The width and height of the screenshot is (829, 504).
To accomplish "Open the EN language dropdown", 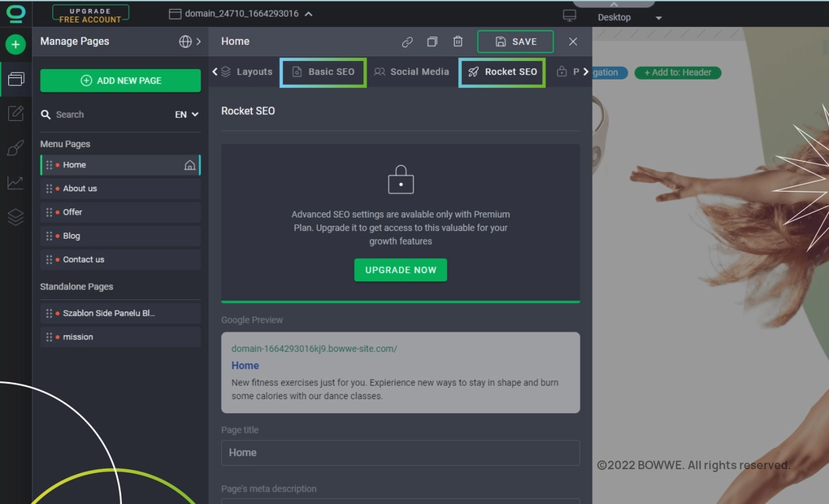I will pos(187,115).
